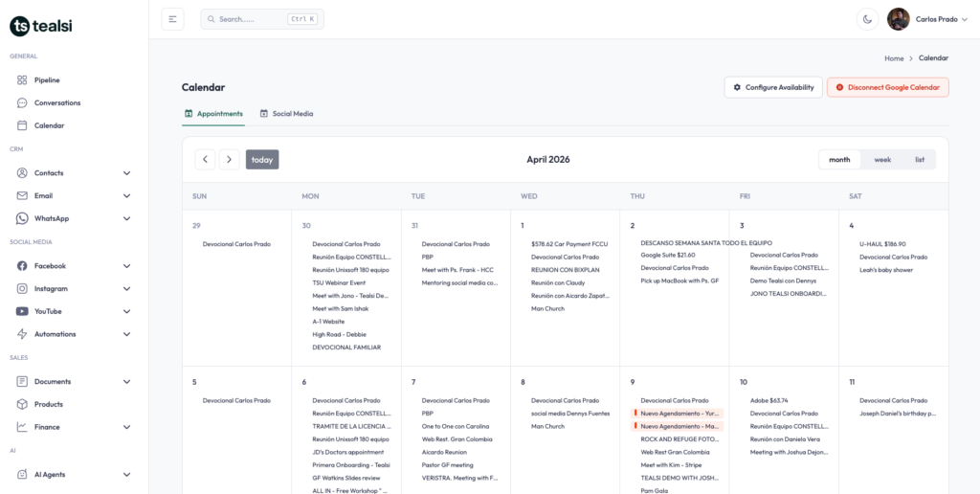
Task: Select the Appointments tab
Action: [x=213, y=114]
